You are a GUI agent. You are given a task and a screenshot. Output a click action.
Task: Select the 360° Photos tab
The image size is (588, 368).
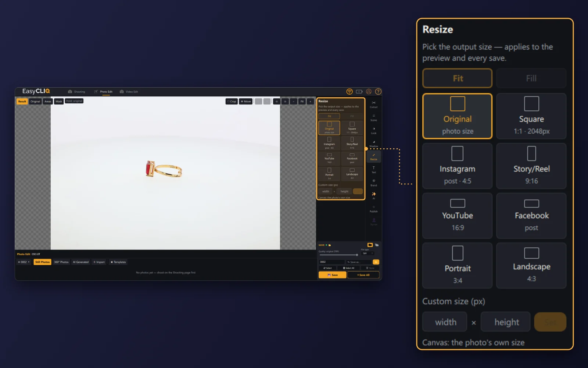pyautogui.click(x=61, y=262)
